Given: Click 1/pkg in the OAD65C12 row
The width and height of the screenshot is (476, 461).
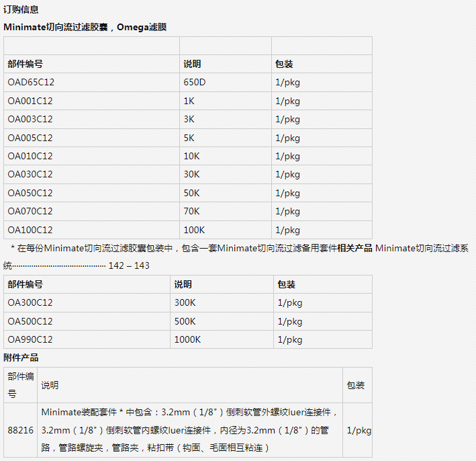Looking at the screenshot, I should pos(287,83).
